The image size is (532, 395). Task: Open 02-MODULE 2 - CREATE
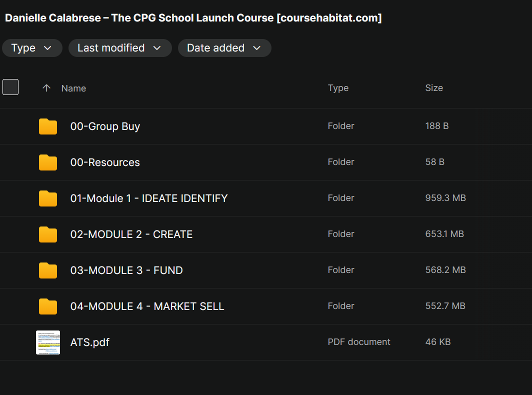[x=131, y=234]
